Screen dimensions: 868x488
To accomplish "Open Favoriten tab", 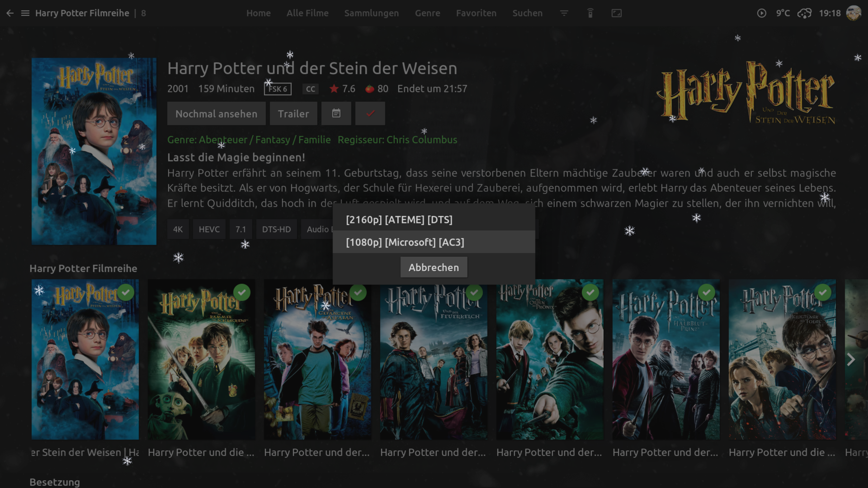I will (476, 13).
